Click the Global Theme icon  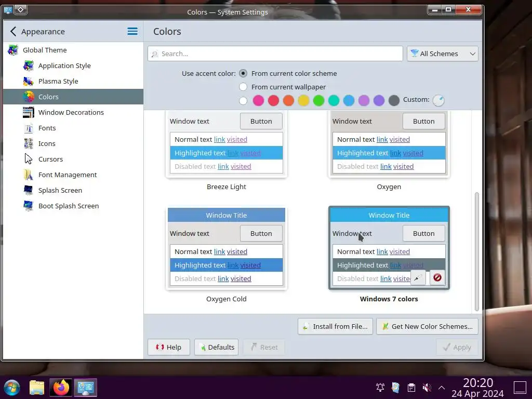click(x=13, y=50)
